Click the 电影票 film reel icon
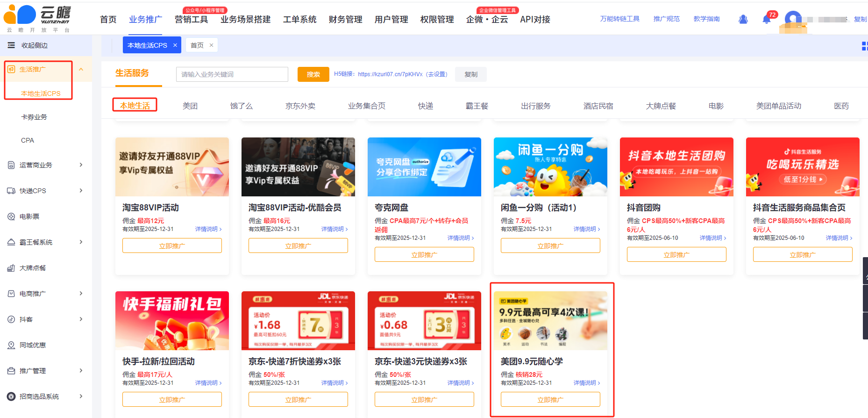Screen dimensions: 868x418 (x=12, y=216)
